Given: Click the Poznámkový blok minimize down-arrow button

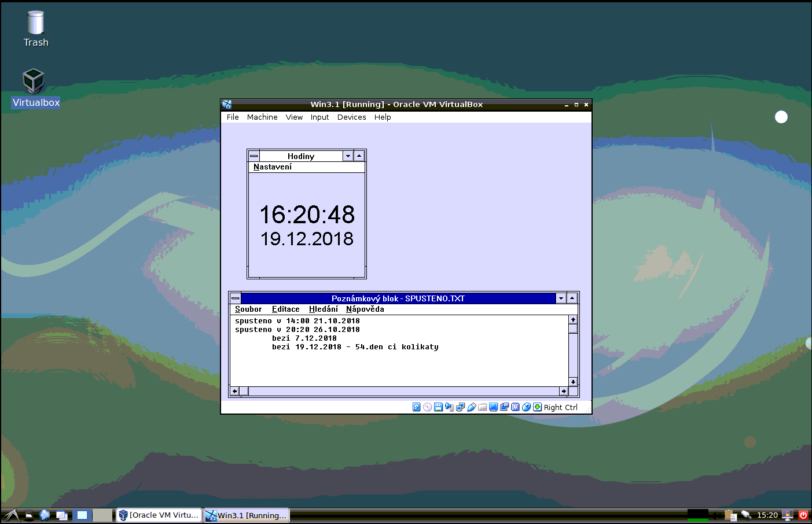Looking at the screenshot, I should click(561, 298).
